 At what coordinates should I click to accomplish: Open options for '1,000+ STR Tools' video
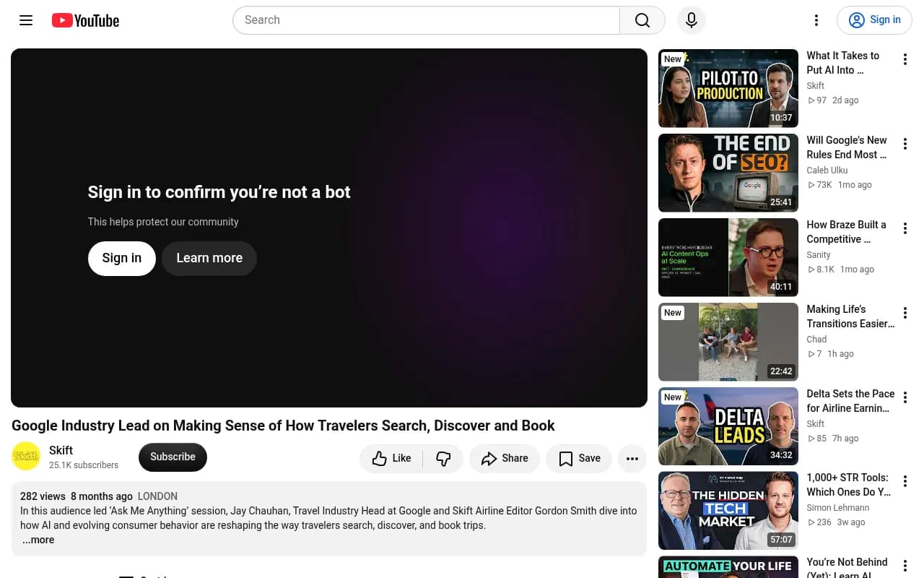point(905,481)
